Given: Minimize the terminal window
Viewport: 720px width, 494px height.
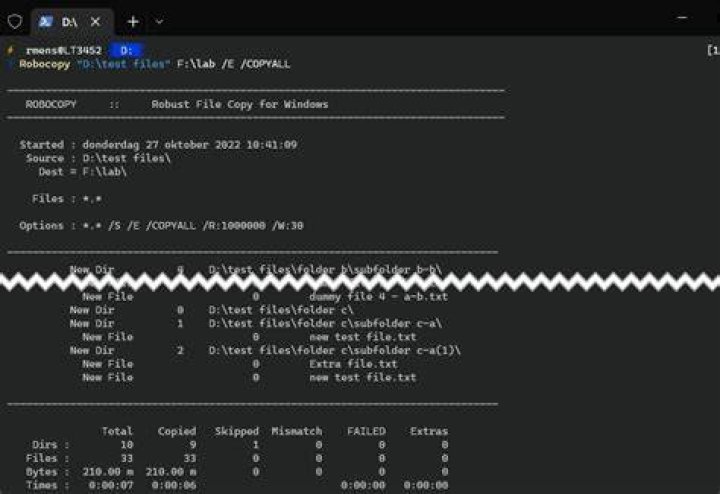Looking at the screenshot, I should point(682,18).
